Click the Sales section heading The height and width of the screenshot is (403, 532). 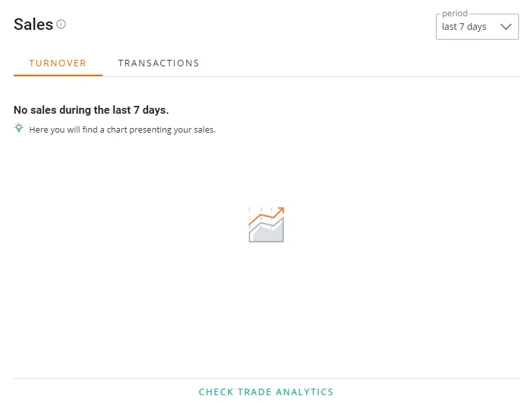pos(33,25)
